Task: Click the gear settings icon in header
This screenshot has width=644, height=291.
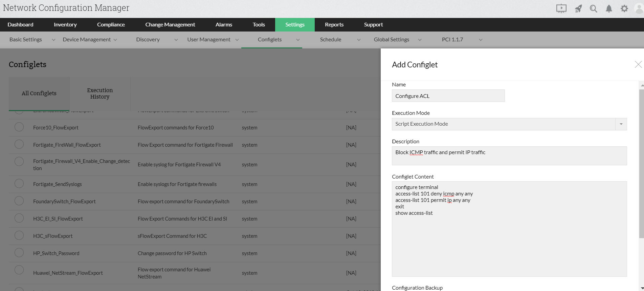Action: click(624, 8)
